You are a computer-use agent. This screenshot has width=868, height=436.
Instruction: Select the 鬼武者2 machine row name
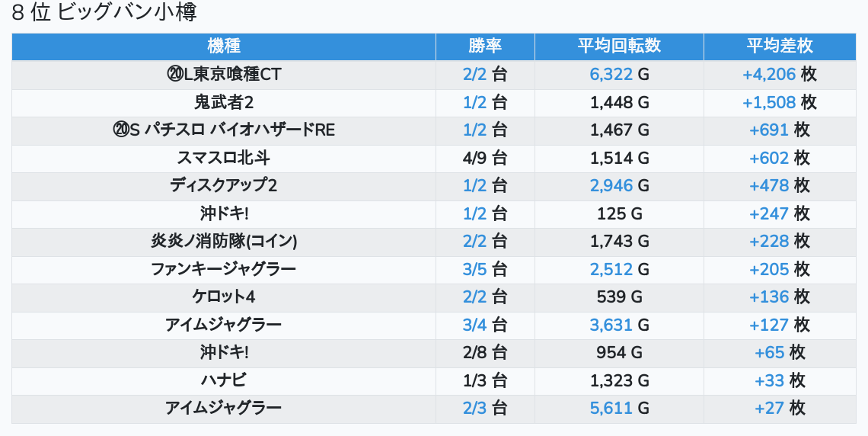[x=224, y=102]
